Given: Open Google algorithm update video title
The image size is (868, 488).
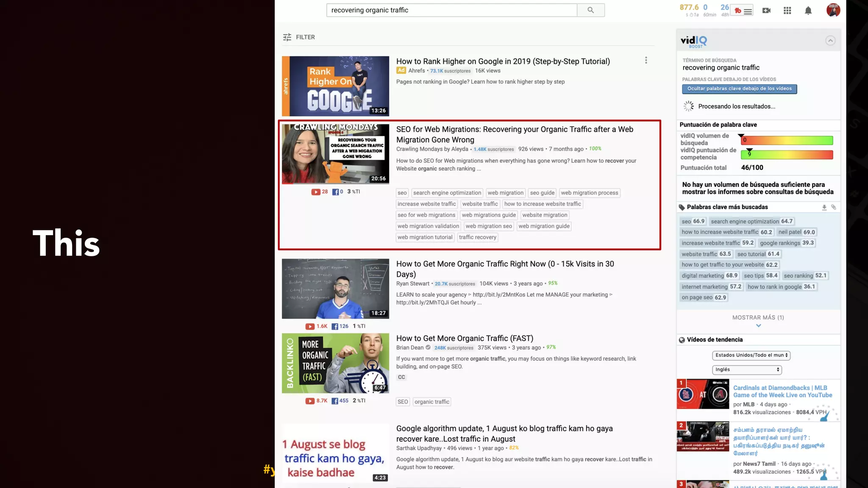Looking at the screenshot, I should (x=504, y=434).
